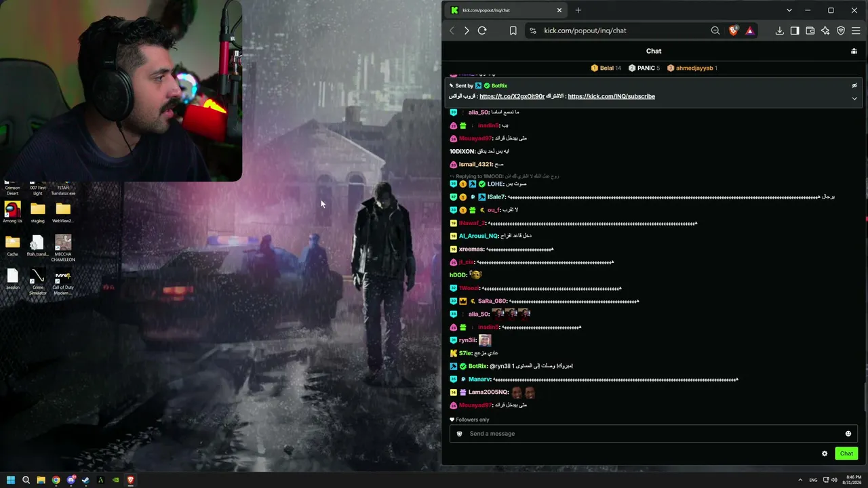Open the t.co/X2gxOit90r link
This screenshot has height=488, width=868.
tap(512, 96)
